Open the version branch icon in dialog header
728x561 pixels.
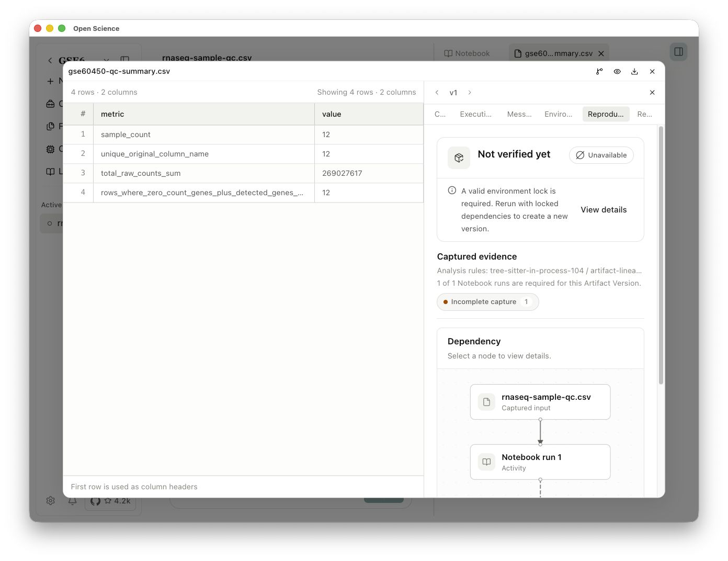[599, 72]
